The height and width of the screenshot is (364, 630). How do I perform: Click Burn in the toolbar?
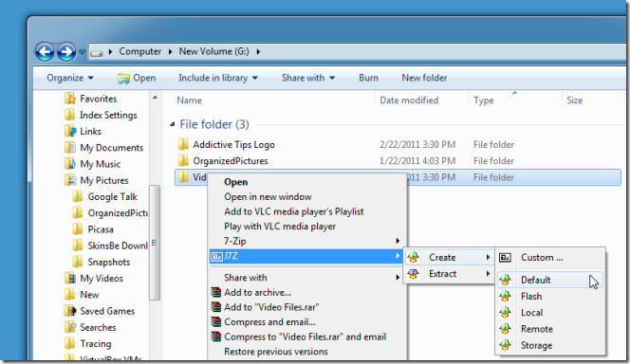[x=368, y=78]
